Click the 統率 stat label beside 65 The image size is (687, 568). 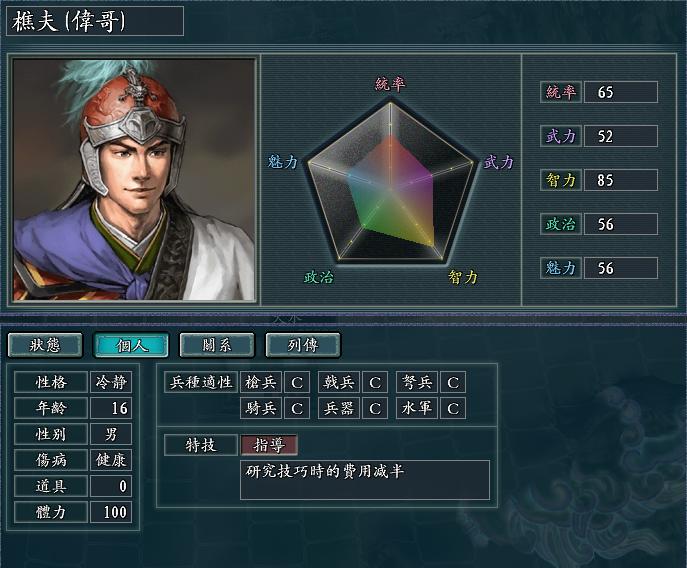tap(561, 92)
